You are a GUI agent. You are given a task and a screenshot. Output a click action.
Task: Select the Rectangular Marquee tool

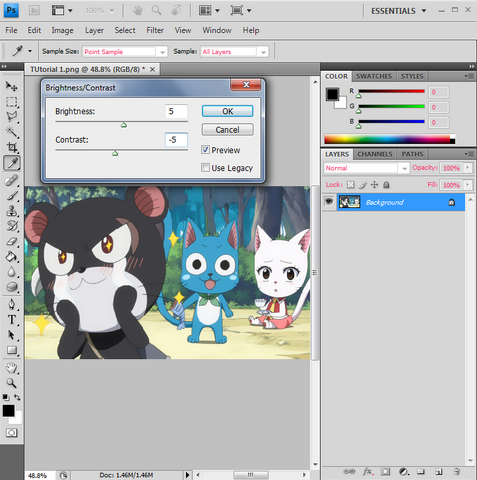[11, 102]
